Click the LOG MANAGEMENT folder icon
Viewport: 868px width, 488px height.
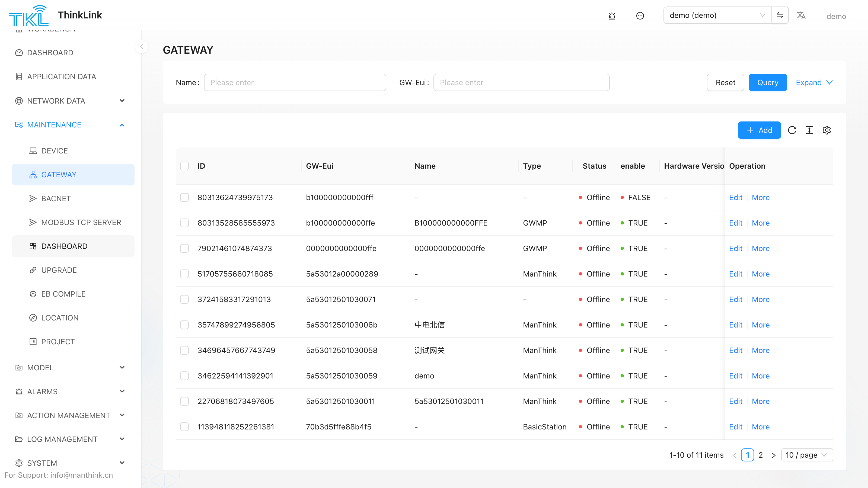[x=19, y=439]
